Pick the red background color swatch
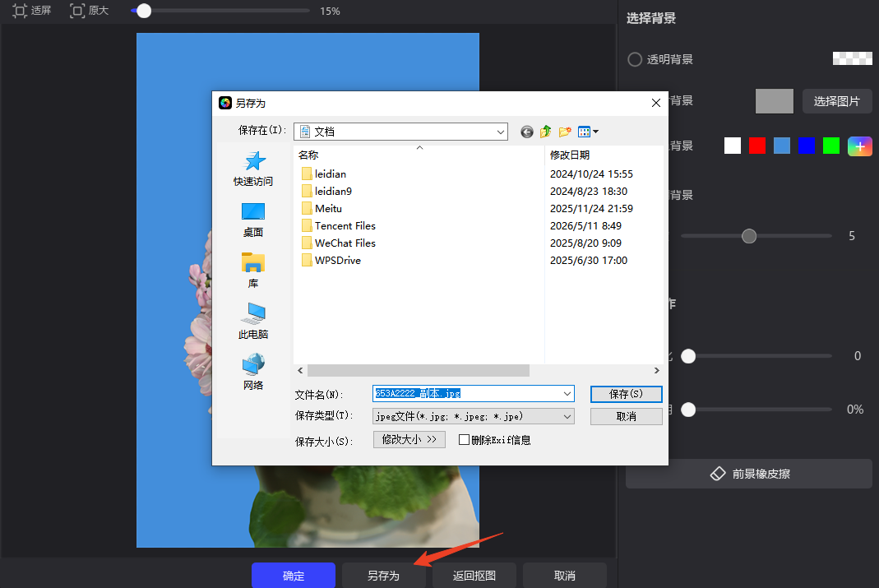 coord(756,146)
